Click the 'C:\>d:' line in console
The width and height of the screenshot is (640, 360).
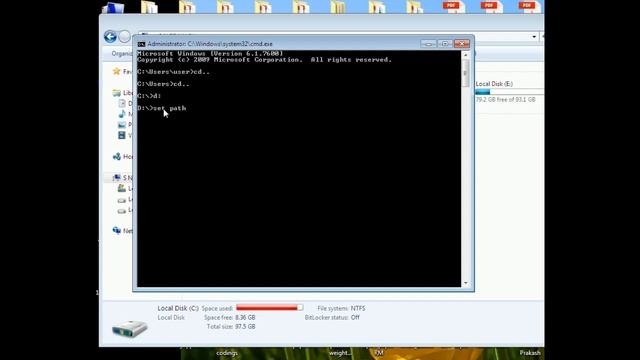[149, 96]
